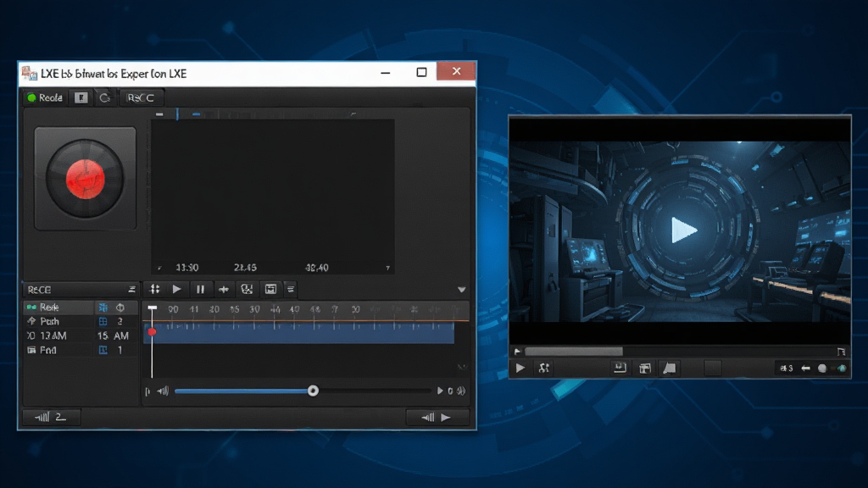Viewport: 868px width, 488px height.
Task: Click the corner icon right of the player progress bar
Action: point(842,352)
